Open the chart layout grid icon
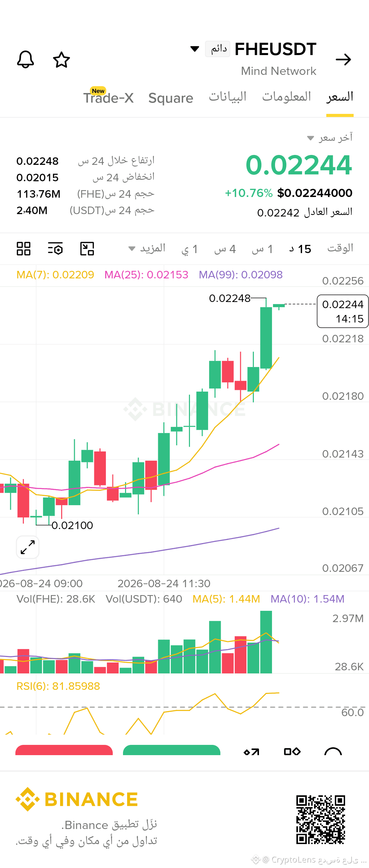The image size is (369, 868). pos(24,249)
